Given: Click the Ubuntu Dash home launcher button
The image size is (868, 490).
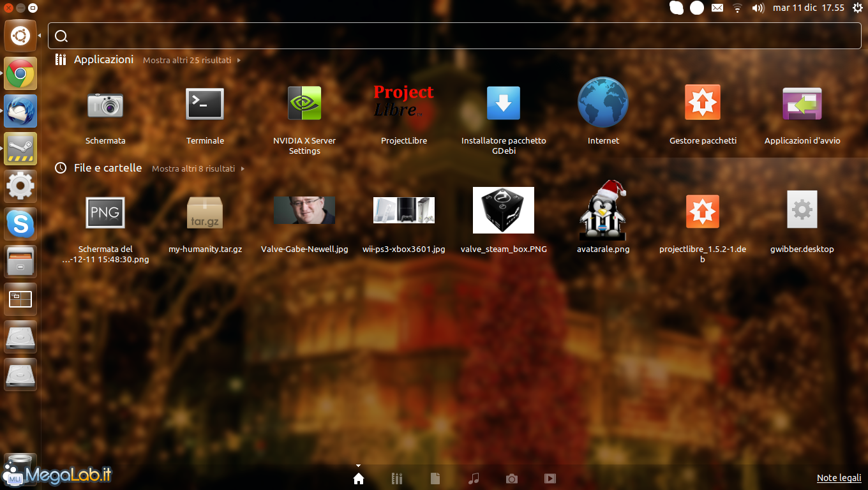Looking at the screenshot, I should pyautogui.click(x=20, y=36).
